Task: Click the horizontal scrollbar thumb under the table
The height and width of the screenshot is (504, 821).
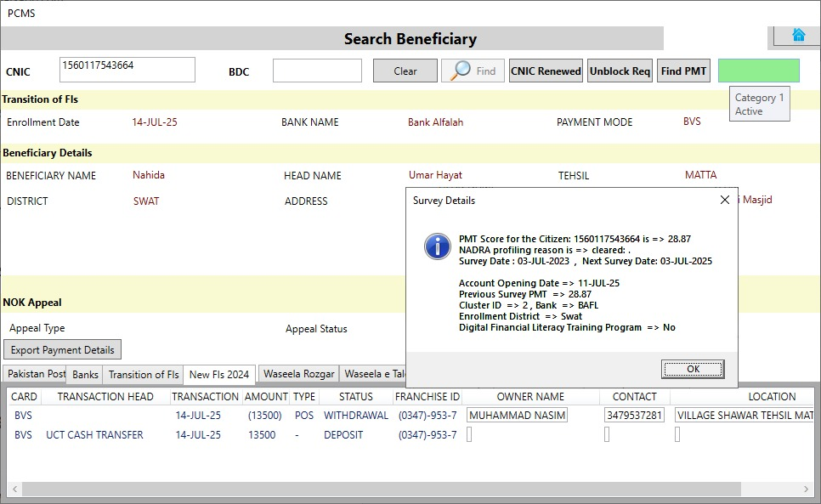Action: click(382, 489)
